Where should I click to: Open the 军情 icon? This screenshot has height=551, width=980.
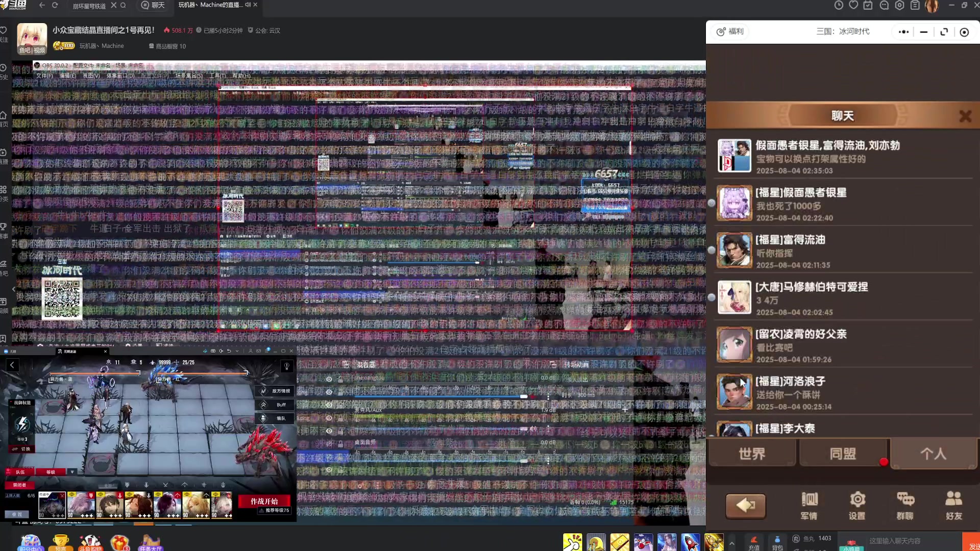pyautogui.click(x=809, y=506)
